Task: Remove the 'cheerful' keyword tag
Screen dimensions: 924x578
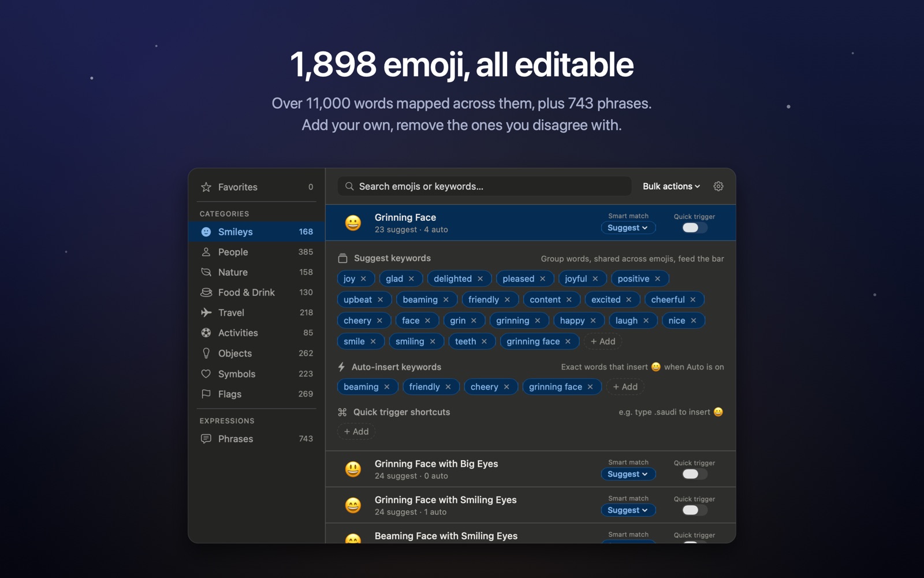Action: pos(692,299)
